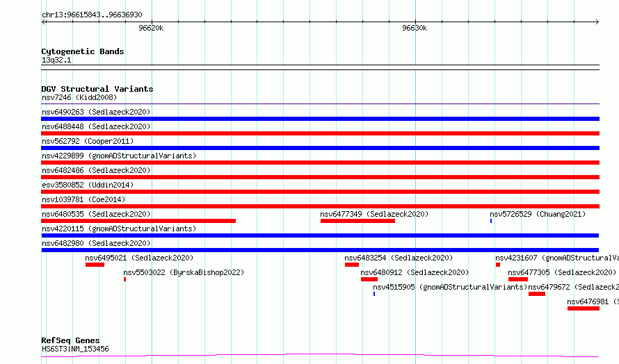
Task: Click the nsv6479672 red bar
Action: (x=537, y=294)
